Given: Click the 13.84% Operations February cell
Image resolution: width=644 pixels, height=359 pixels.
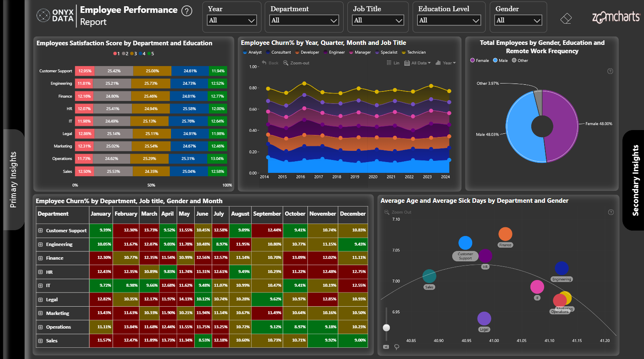Looking at the screenshot, I should coord(126,327).
